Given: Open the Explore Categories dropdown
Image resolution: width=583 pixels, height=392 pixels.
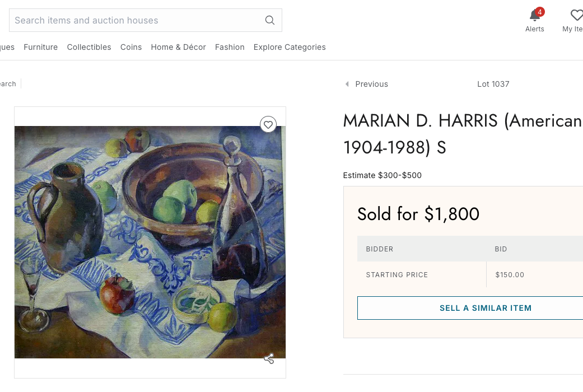Looking at the screenshot, I should (x=290, y=47).
